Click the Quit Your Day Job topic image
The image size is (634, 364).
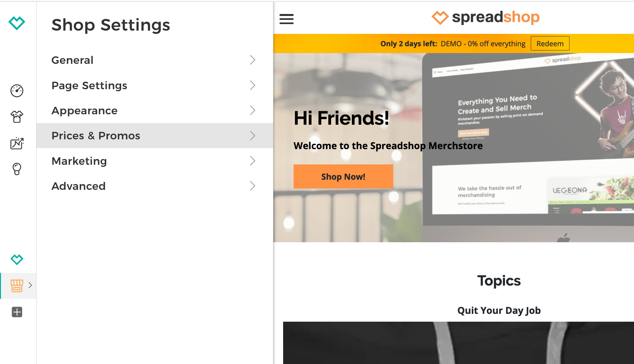click(458, 343)
